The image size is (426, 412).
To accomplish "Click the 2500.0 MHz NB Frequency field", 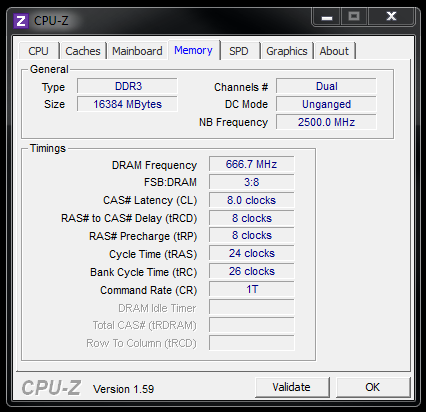I will tap(326, 122).
